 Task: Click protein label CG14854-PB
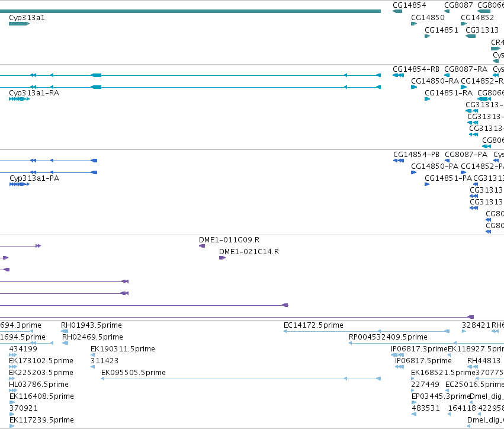416,155
